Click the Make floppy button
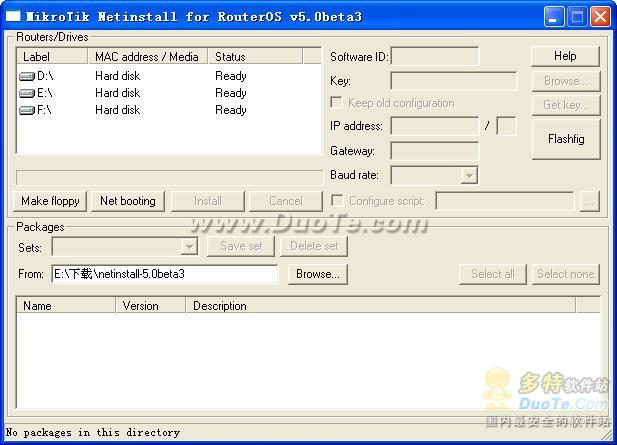The width and height of the screenshot is (617, 445). click(x=50, y=201)
